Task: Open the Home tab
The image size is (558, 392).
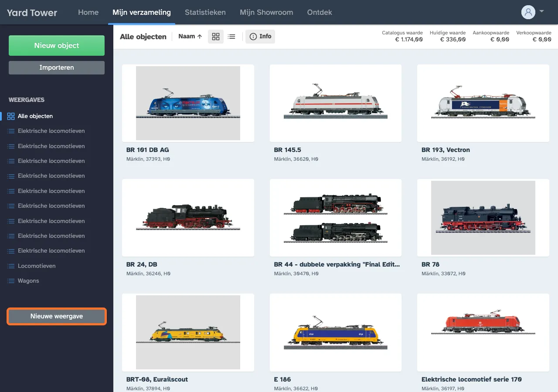Action: (88, 12)
